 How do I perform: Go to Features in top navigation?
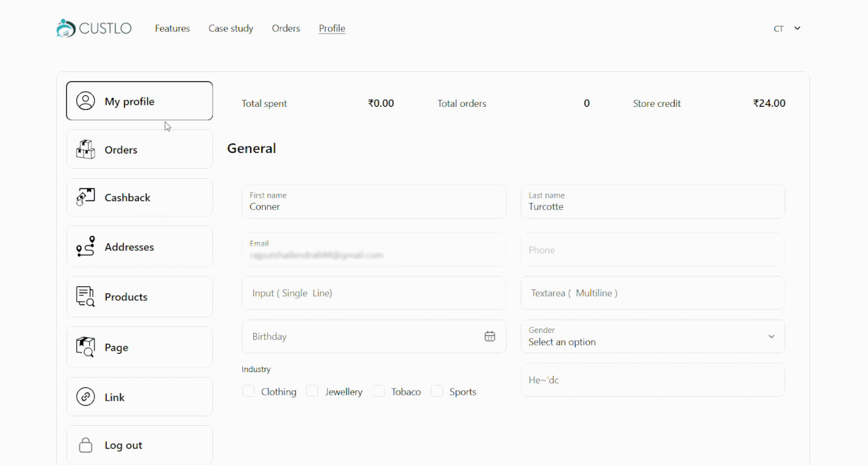[x=172, y=28]
